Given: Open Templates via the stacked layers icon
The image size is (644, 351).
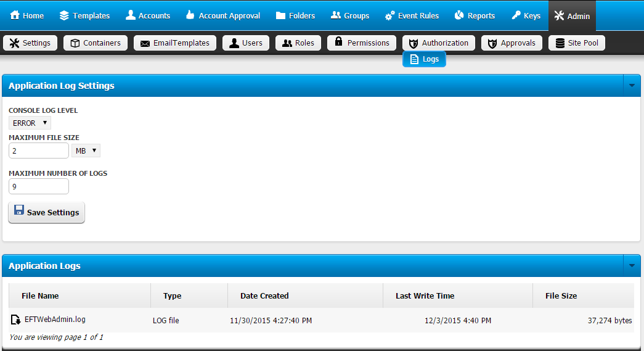Looking at the screenshot, I should coord(64,15).
